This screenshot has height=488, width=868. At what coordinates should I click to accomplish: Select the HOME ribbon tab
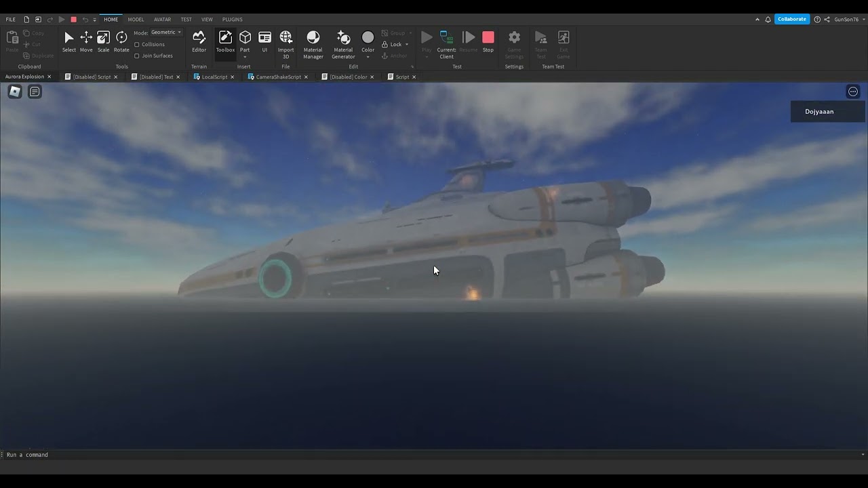click(111, 20)
